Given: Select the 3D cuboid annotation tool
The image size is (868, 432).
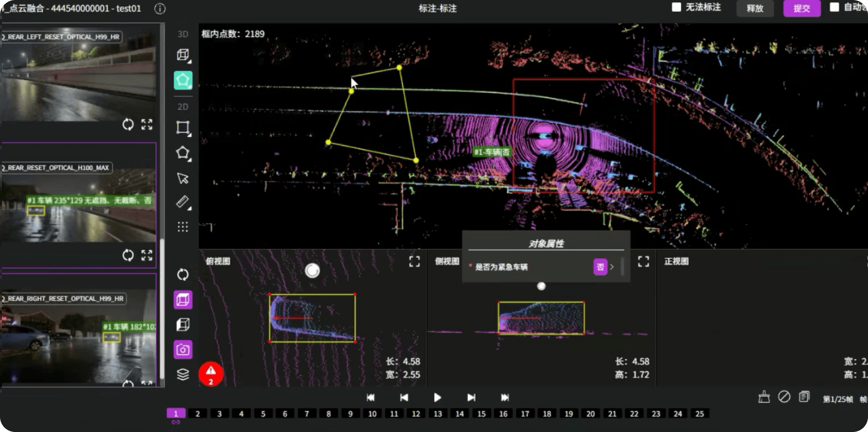Looking at the screenshot, I should [x=183, y=55].
